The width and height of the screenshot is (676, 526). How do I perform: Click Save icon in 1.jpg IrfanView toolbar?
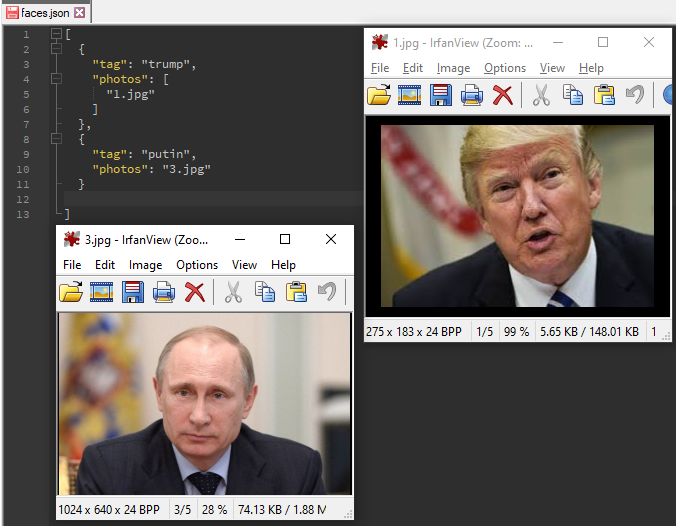[441, 95]
